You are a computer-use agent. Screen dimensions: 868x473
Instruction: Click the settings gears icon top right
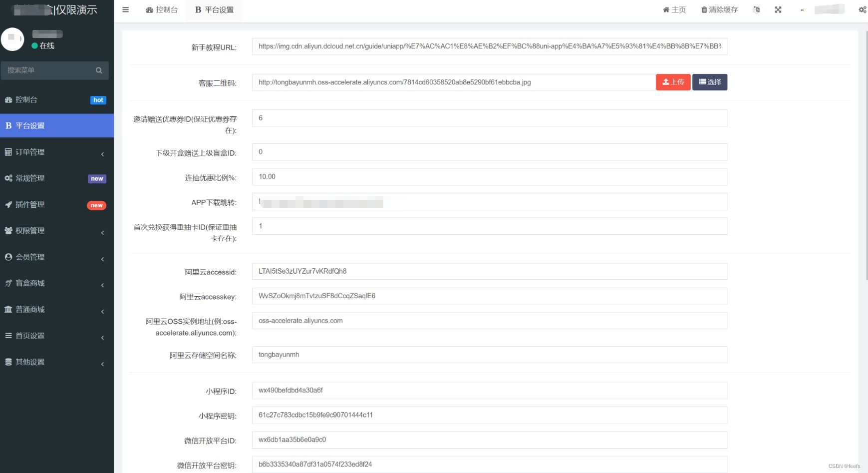coord(862,10)
